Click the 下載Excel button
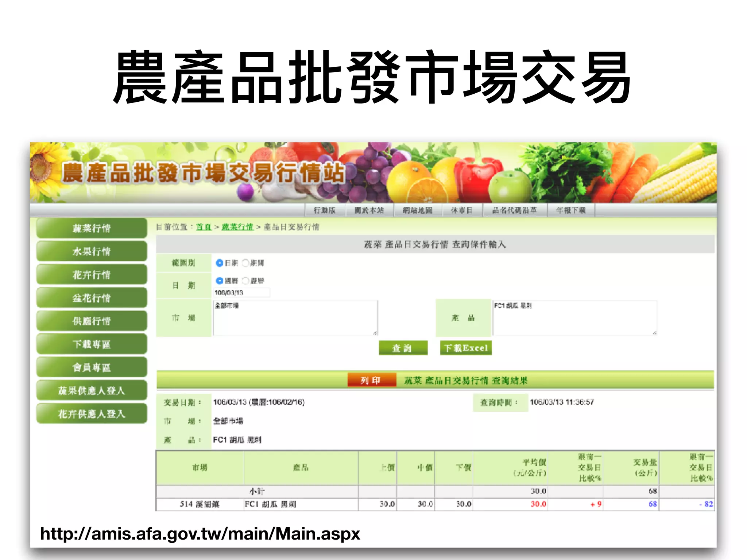Screen dimensions: 747x560 coord(466,348)
